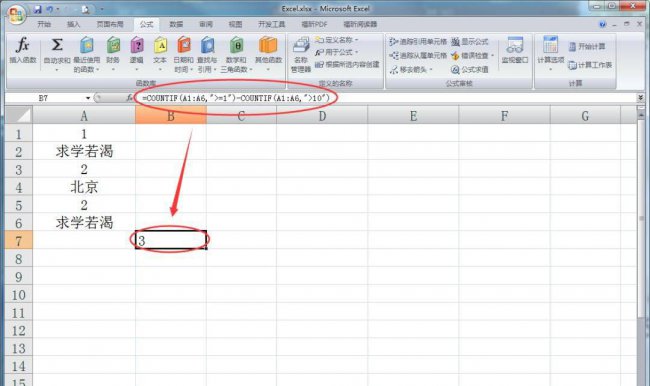650x386 pixels.
Task: Open Use in Formula (用于公式) dropdown
Action: 336,52
